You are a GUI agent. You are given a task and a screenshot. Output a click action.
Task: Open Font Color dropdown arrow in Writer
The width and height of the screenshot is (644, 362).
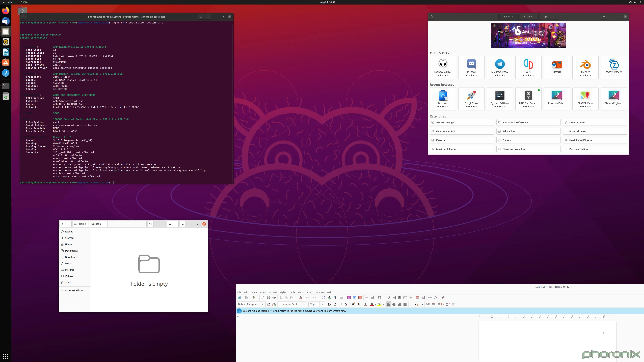point(375,304)
